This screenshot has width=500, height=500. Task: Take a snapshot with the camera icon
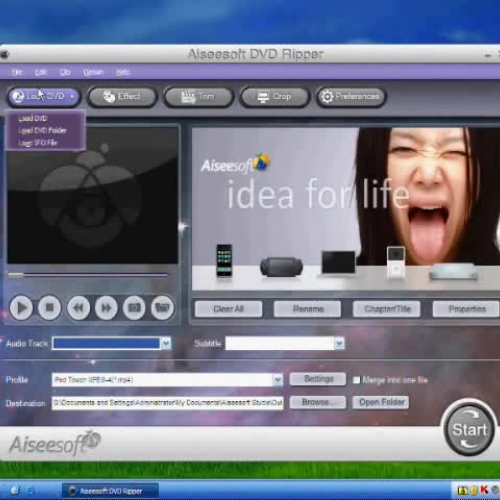[134, 307]
